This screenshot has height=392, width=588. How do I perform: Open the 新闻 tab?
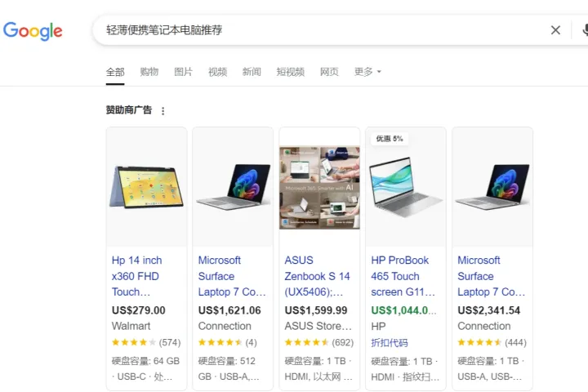252,72
